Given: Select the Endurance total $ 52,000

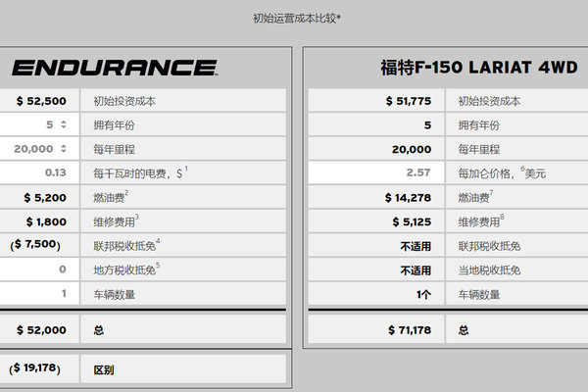Looking at the screenshot, I should (x=41, y=329).
